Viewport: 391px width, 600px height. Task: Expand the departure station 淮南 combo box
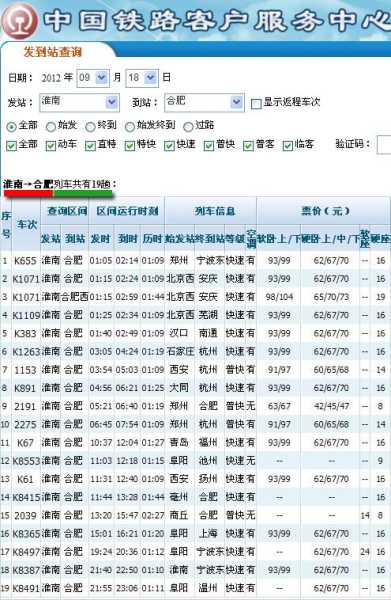pyautogui.click(x=80, y=102)
